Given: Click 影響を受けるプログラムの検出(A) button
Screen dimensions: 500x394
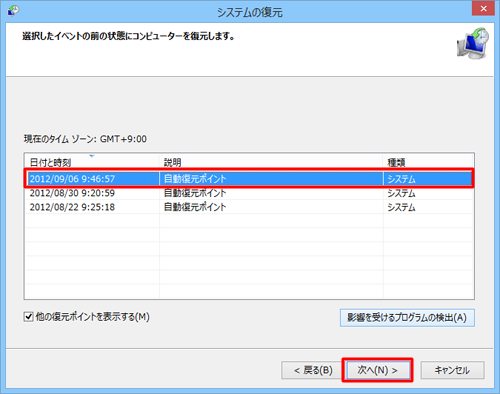Looking at the screenshot, I should (407, 318).
